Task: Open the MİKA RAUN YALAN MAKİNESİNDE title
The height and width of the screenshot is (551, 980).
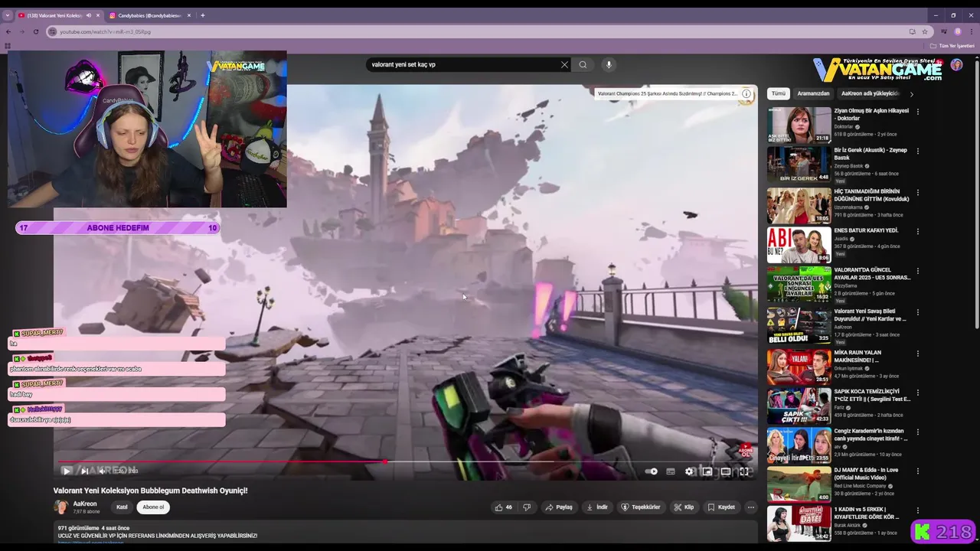Action: 857,357
